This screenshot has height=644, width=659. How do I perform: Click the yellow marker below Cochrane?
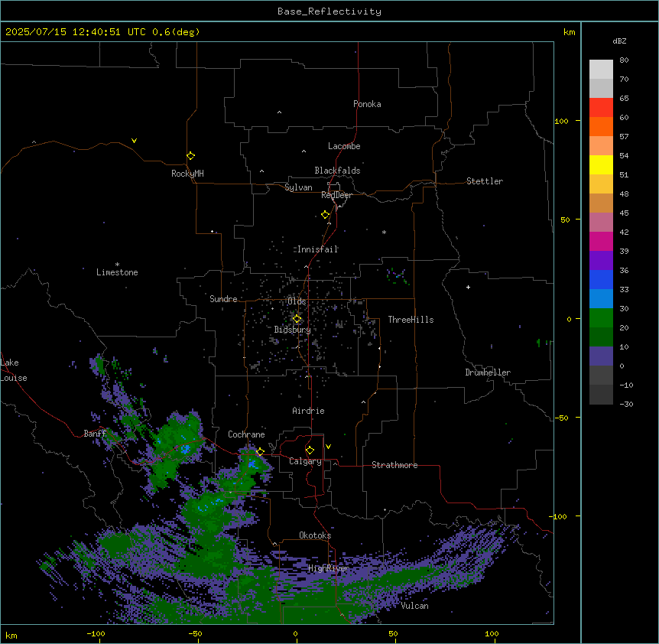(x=260, y=451)
